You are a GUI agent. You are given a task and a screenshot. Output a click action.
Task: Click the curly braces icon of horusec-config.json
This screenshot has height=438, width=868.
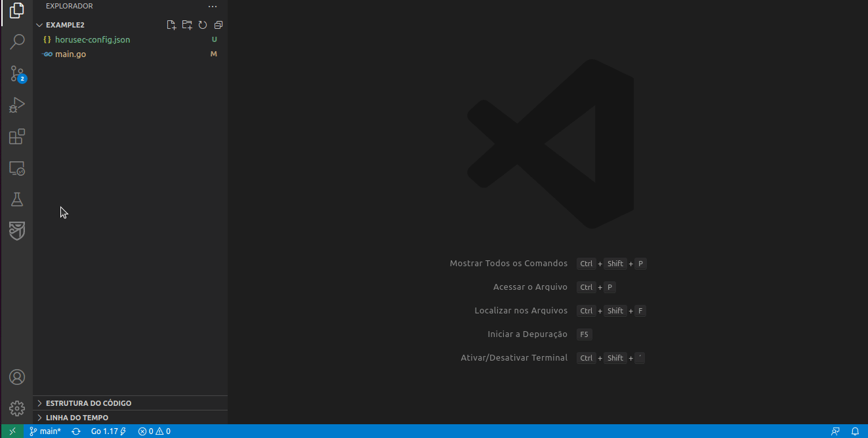point(47,39)
